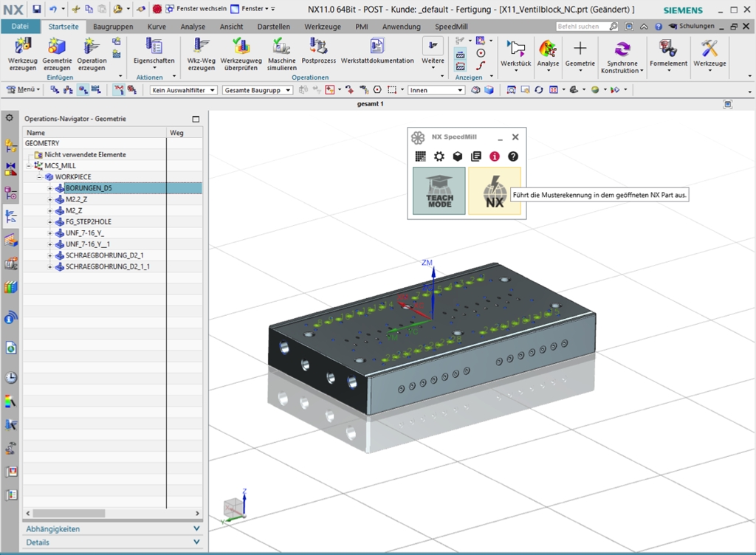Activate SpeedMill Teach Mode
Screen dimensions: 756x555
(439, 190)
